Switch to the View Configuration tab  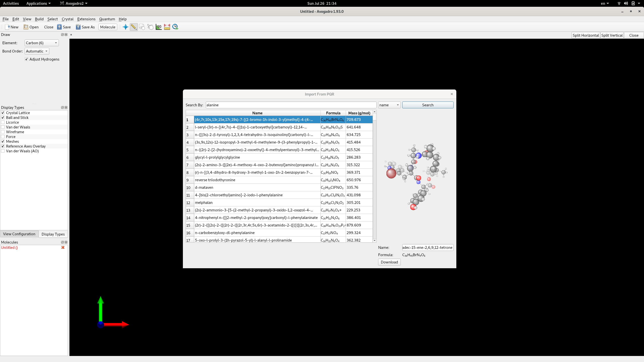tap(19, 234)
